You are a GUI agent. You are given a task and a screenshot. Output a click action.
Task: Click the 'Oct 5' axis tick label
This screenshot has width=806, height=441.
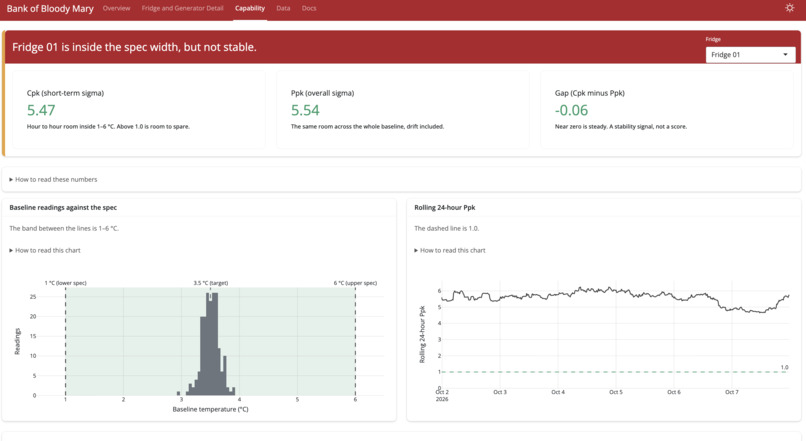click(616, 392)
